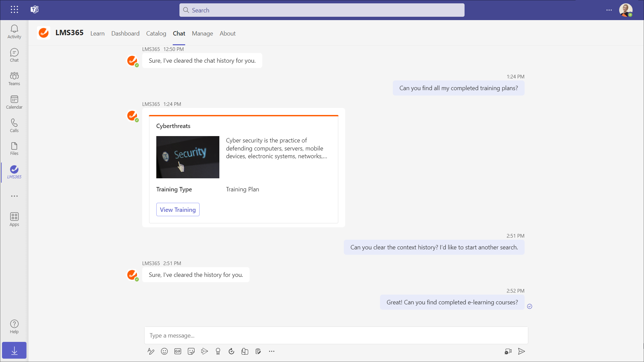Open the Activity feed in sidebar
Viewport: 644px width, 362px height.
(14, 32)
